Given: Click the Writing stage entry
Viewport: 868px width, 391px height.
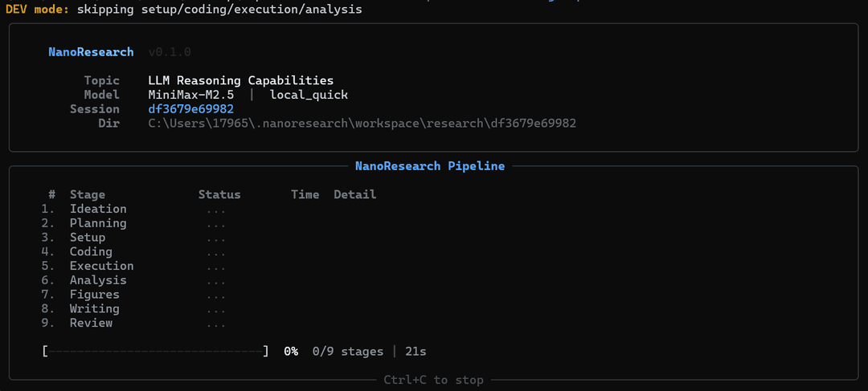Looking at the screenshot, I should 95,308.
